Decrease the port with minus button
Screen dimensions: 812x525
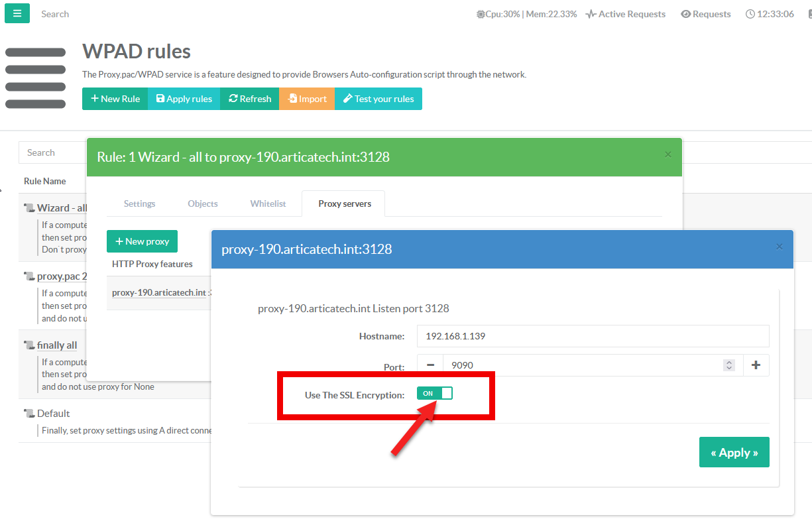(430, 365)
